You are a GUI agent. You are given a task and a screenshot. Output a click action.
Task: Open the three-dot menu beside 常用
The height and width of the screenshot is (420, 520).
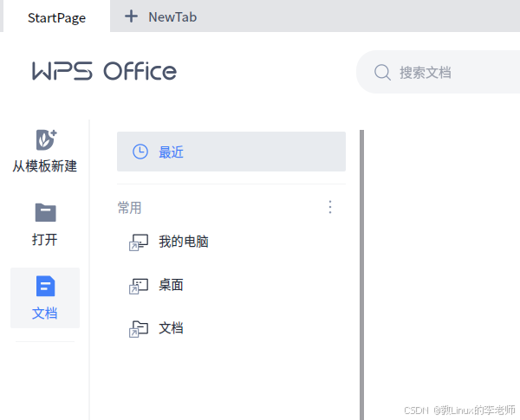(x=330, y=207)
